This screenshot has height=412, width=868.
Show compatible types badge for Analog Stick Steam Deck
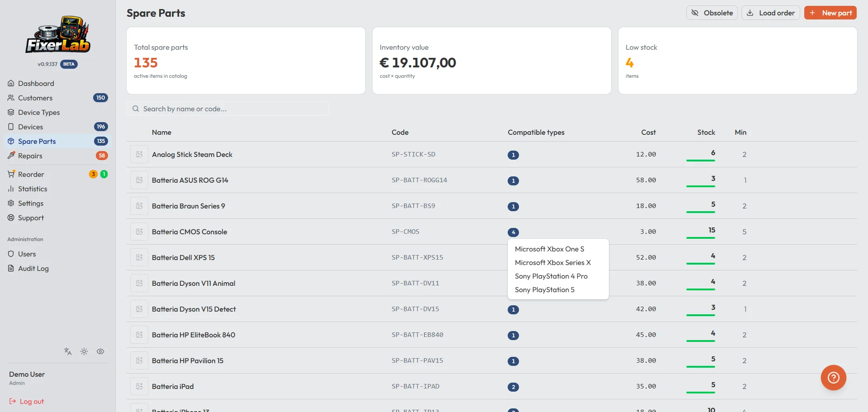[x=513, y=155]
